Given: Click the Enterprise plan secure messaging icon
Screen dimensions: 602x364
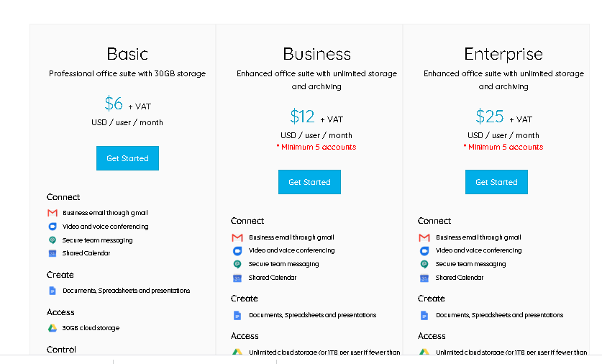Looking at the screenshot, I should coord(424,264).
